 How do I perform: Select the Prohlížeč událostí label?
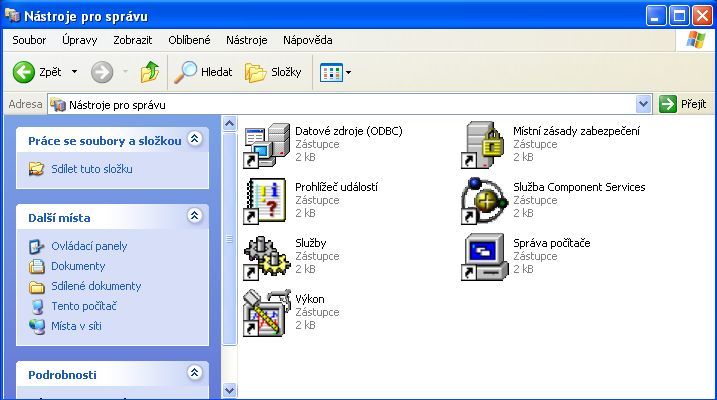[337, 187]
